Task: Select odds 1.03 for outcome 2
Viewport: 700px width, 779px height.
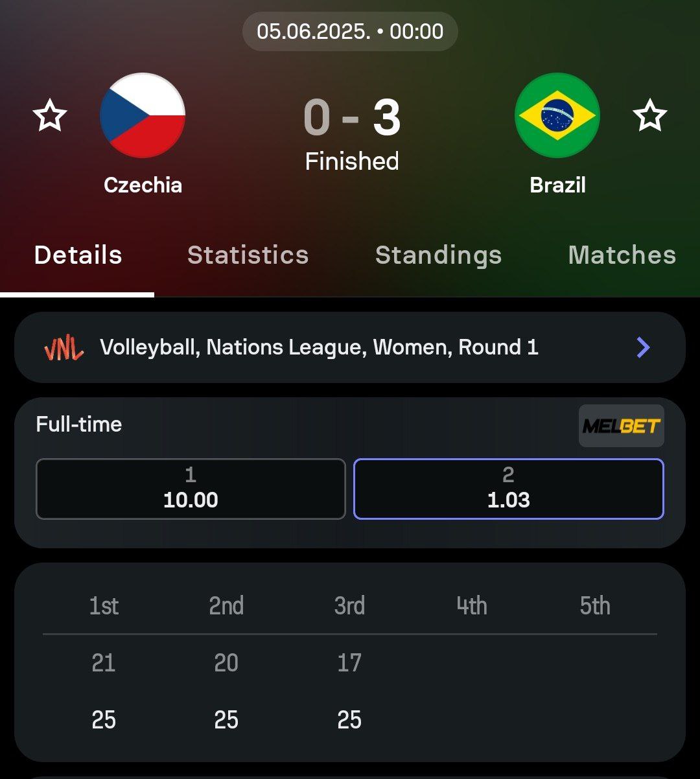Action: pos(508,489)
